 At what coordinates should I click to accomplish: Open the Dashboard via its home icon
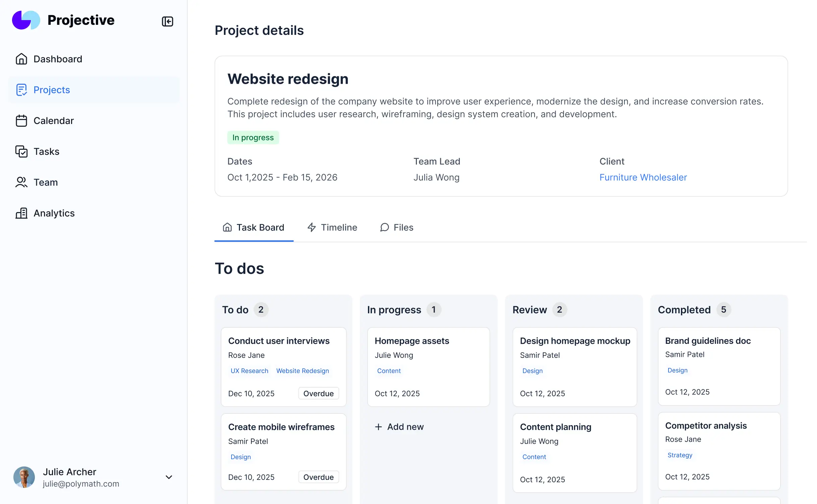[x=21, y=59]
